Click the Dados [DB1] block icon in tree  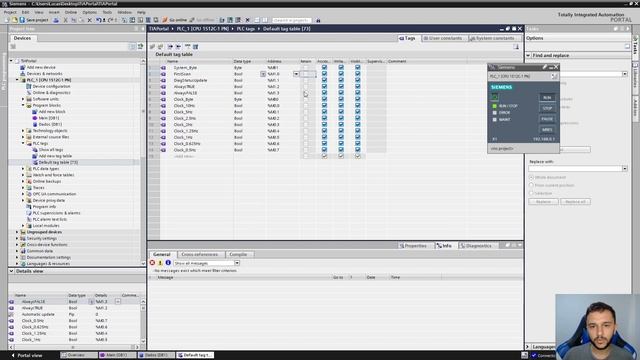pyautogui.click(x=35, y=124)
